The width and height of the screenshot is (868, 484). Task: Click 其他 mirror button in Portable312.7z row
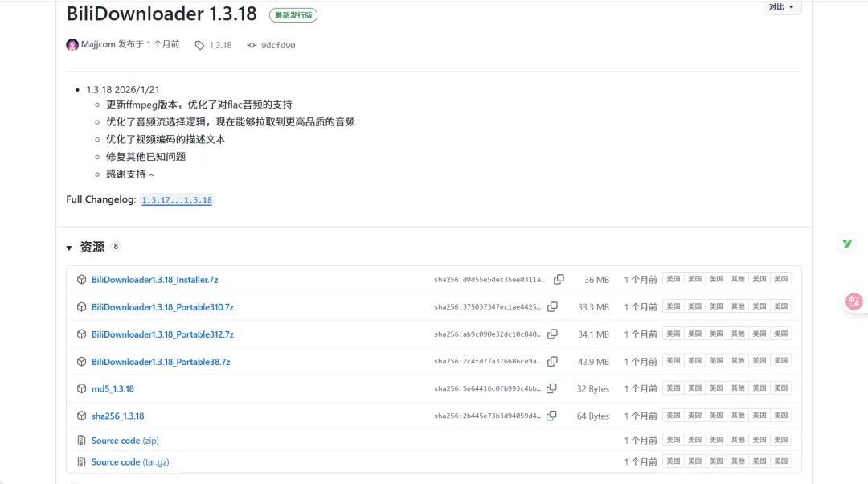coord(738,334)
